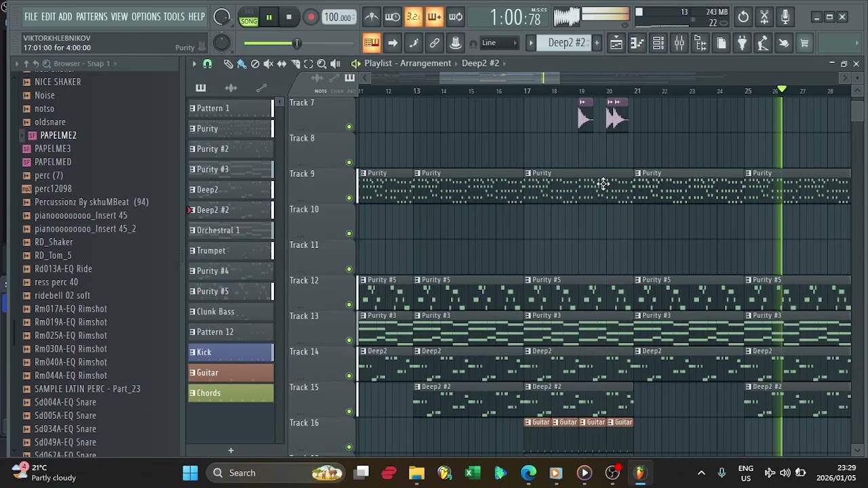
Task: Enable wait for input before recording
Action: pyautogui.click(x=393, y=17)
